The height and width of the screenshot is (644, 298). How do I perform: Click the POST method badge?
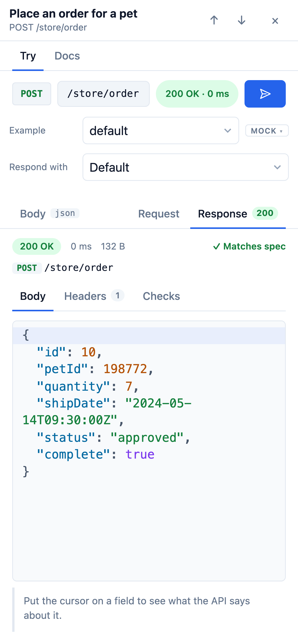tap(32, 94)
